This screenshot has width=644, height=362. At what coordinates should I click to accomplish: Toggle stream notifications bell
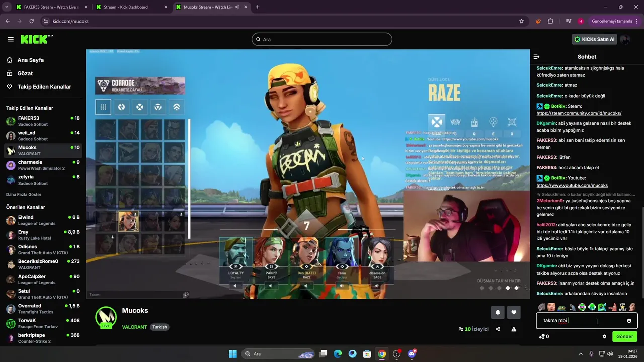point(498,312)
